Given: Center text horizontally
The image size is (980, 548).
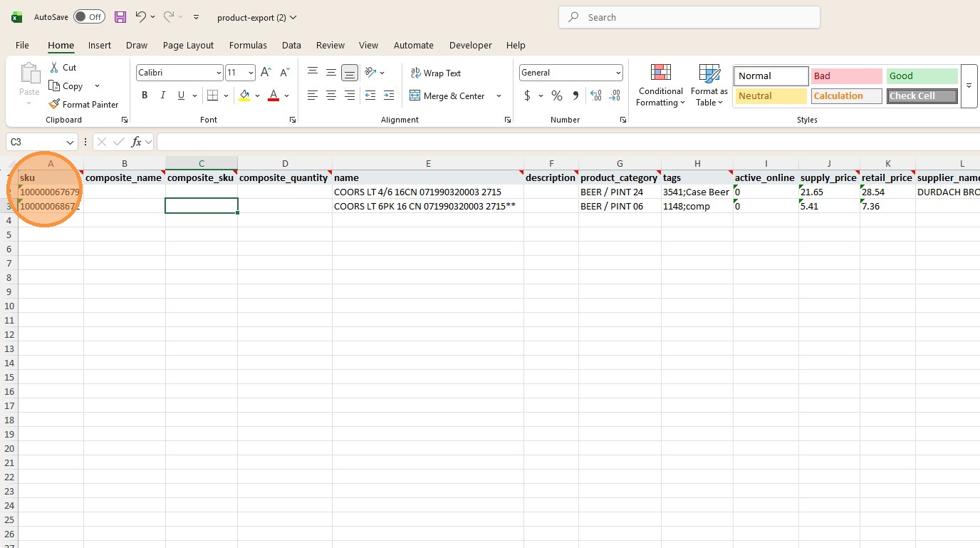Looking at the screenshot, I should pos(331,95).
